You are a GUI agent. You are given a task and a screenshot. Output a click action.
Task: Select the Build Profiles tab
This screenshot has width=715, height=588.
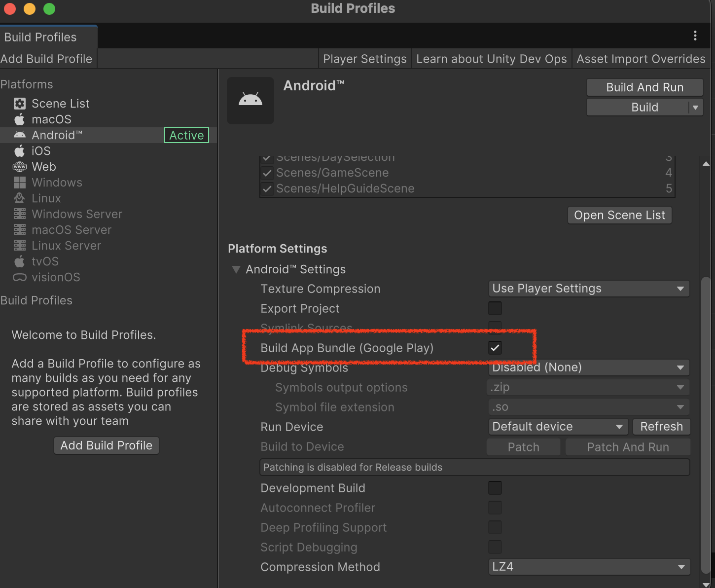coord(48,37)
